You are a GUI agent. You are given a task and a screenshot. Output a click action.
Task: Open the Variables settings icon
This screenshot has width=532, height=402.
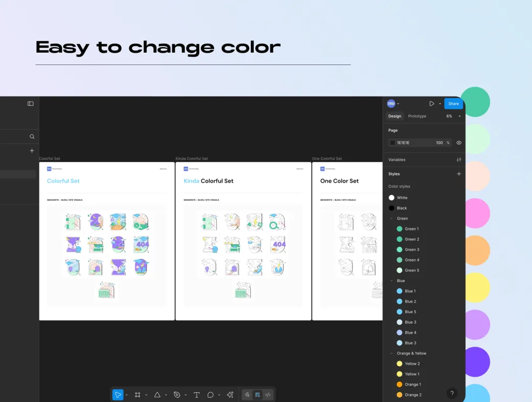pyautogui.click(x=458, y=160)
